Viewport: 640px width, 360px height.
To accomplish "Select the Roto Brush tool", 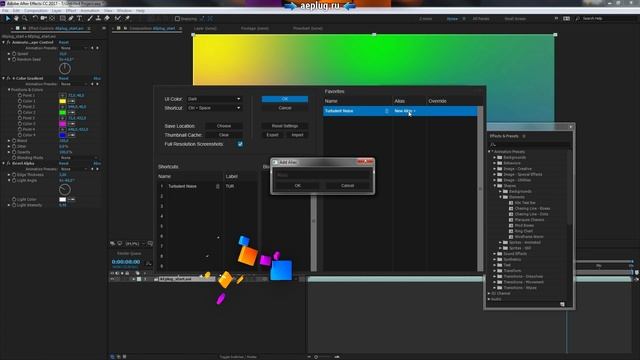I will click(x=118, y=18).
